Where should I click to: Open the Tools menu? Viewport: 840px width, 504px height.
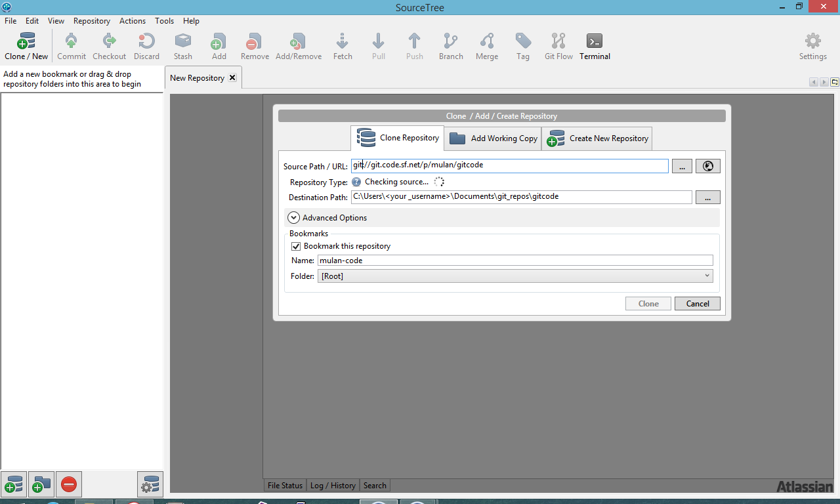[x=165, y=21]
